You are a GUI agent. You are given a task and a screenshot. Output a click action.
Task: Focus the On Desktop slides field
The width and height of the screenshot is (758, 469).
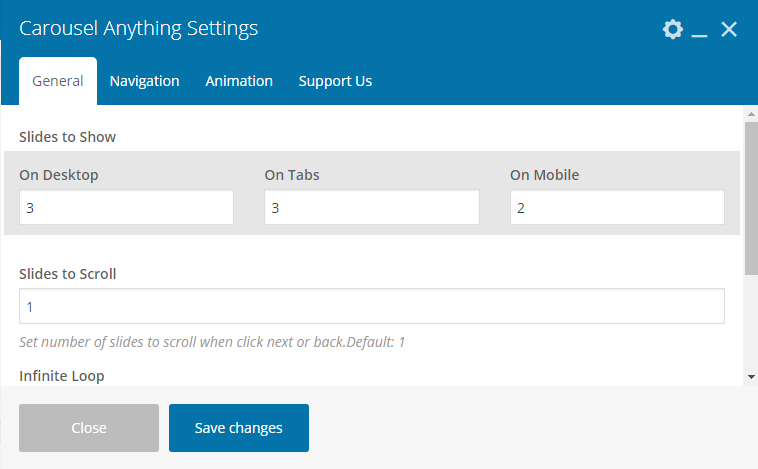(126, 208)
